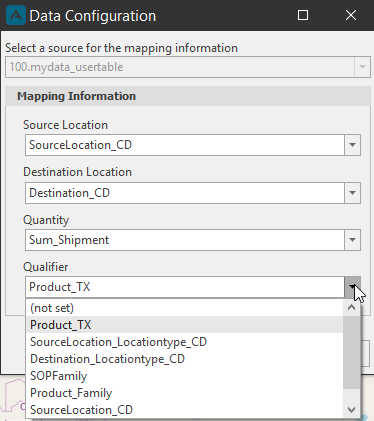The image size is (374, 421).
Task: Click the Destination Location label
Action: coord(77,172)
